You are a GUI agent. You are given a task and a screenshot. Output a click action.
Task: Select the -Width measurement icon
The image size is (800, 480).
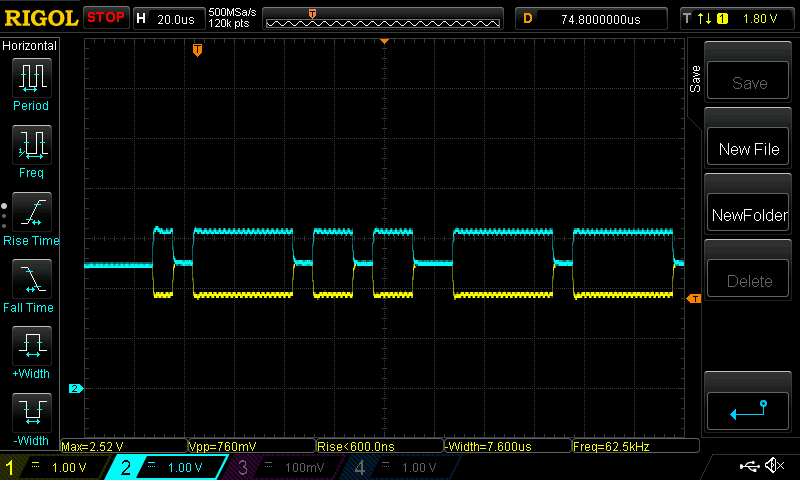click(32, 412)
